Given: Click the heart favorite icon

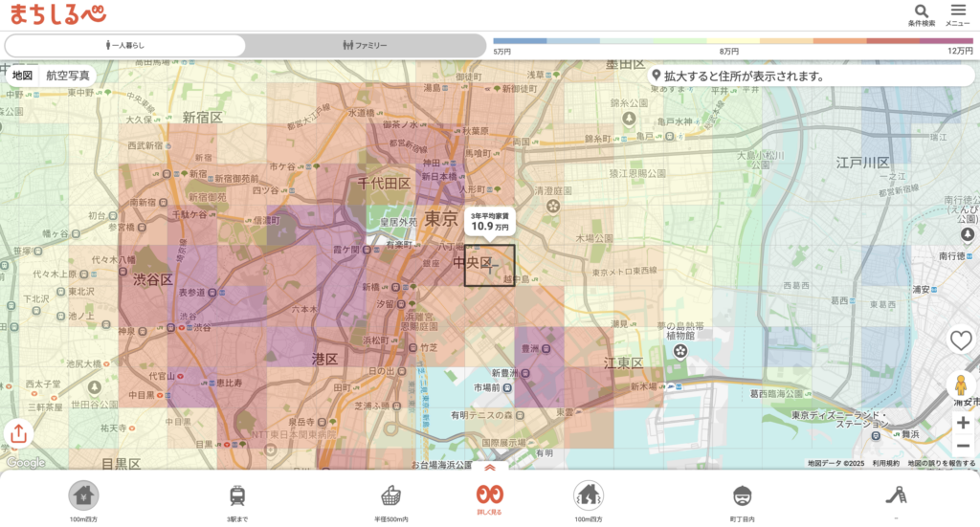Looking at the screenshot, I should (961, 340).
